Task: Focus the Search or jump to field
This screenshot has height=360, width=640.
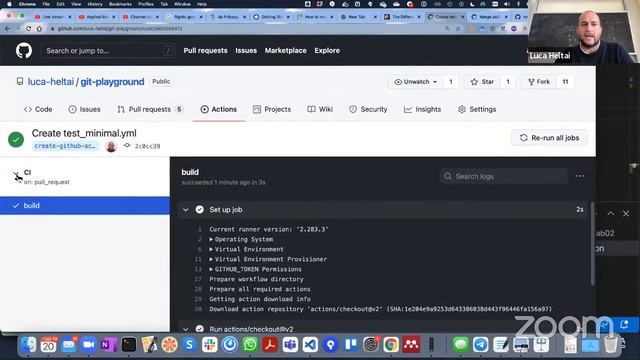Action: click(108, 51)
